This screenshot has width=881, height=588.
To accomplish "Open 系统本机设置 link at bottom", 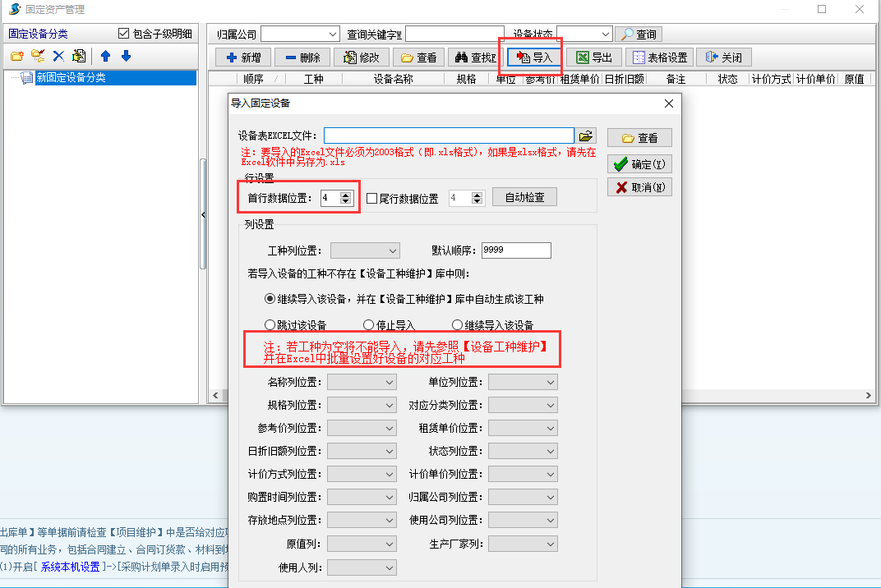I will (x=71, y=566).
